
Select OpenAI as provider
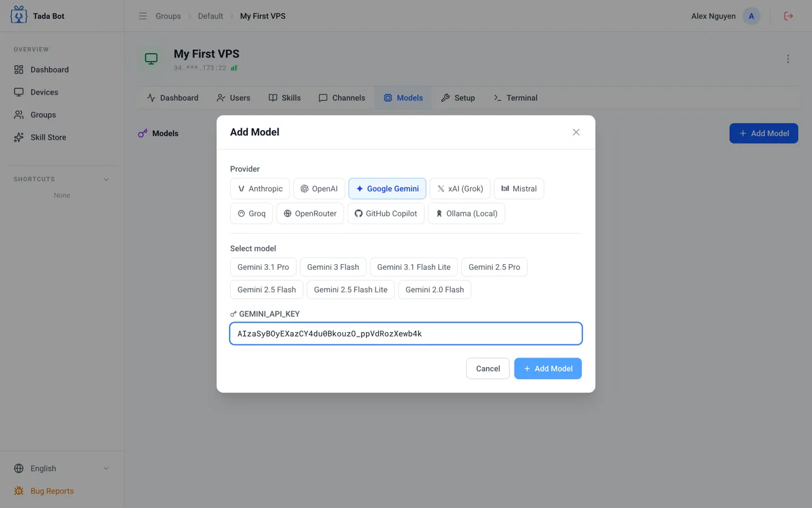click(319, 189)
